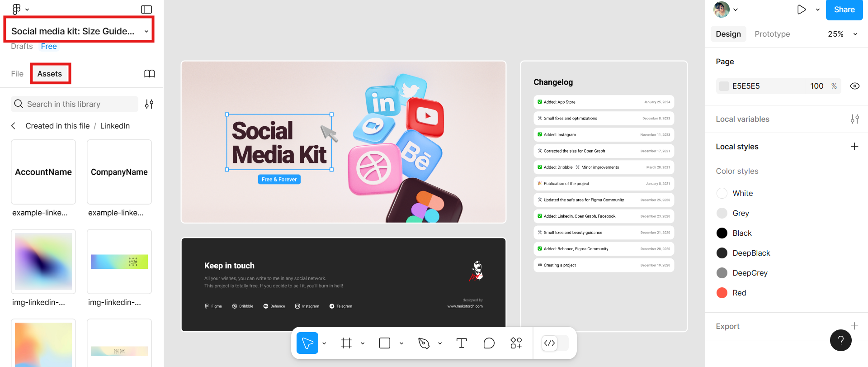Screen dimensions: 868x367
Task: Click the Dribbble footer link
Action: 243,306
